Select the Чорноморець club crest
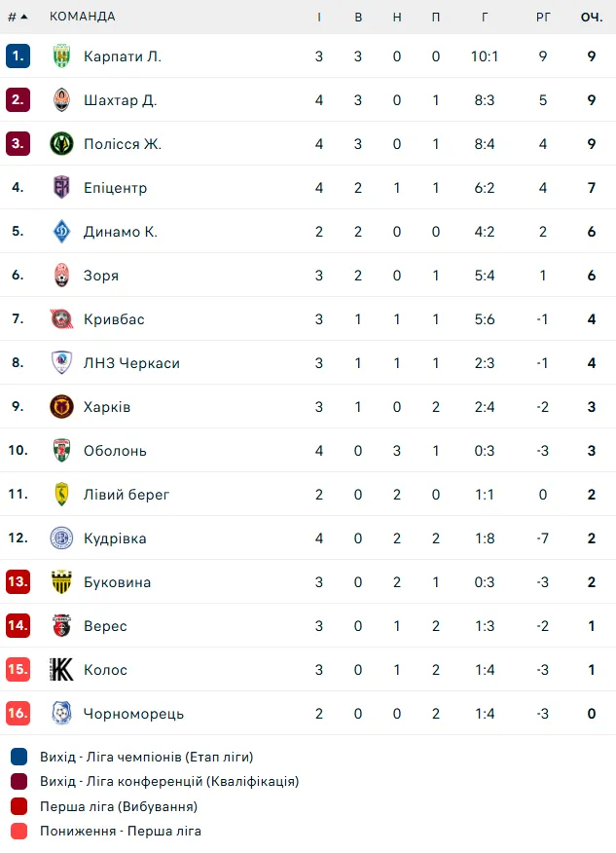The image size is (616, 853). (x=61, y=713)
